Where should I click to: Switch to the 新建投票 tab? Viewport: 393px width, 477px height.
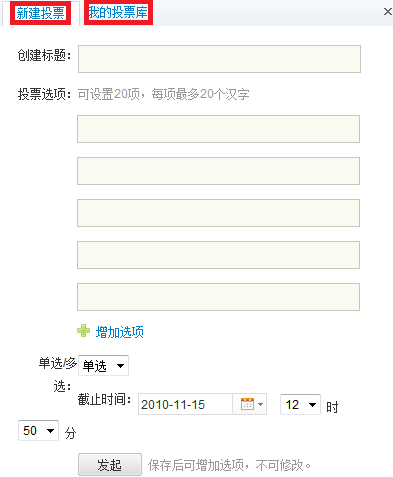tap(40, 13)
